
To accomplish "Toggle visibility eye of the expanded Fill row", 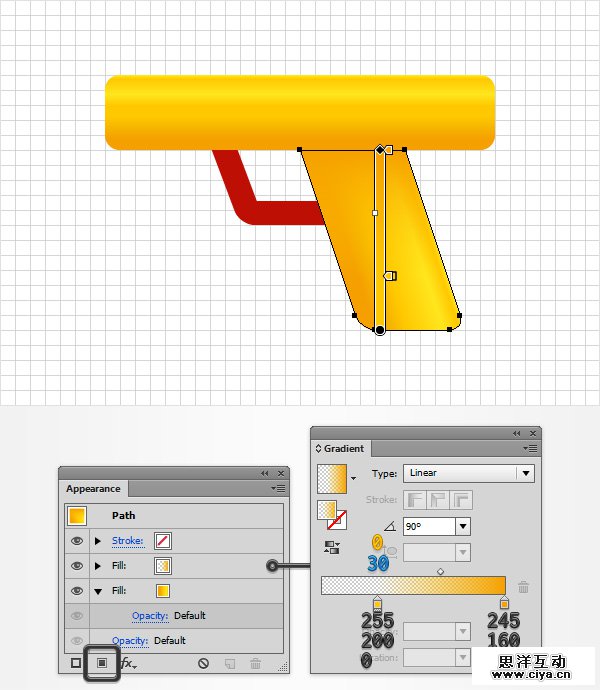I will click(x=77, y=591).
